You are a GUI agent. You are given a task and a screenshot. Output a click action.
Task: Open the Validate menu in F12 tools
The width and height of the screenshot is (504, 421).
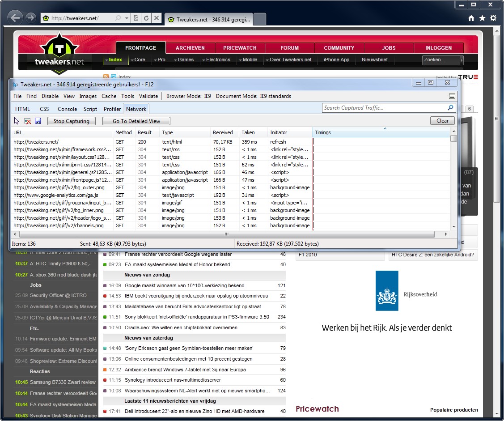tap(148, 96)
